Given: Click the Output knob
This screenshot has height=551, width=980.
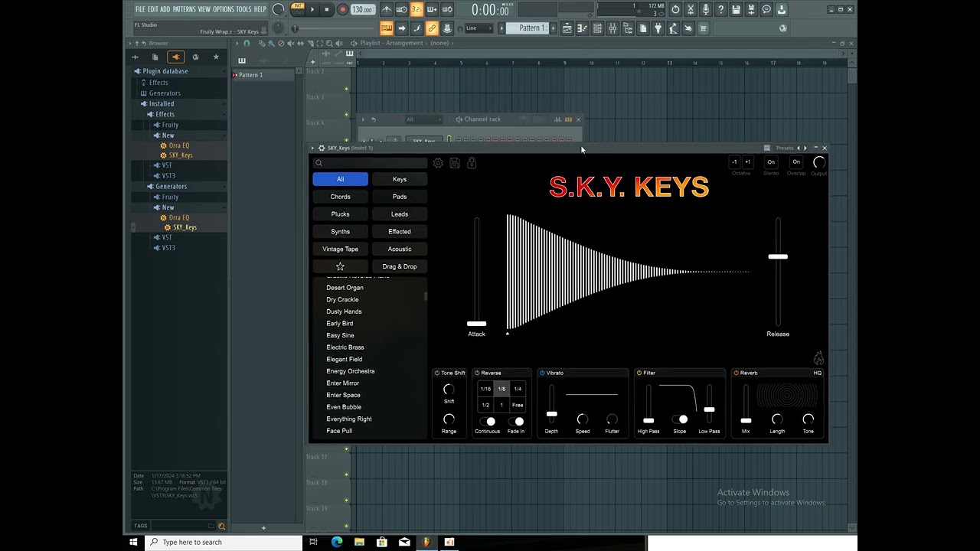Looking at the screenshot, I should 819,161.
